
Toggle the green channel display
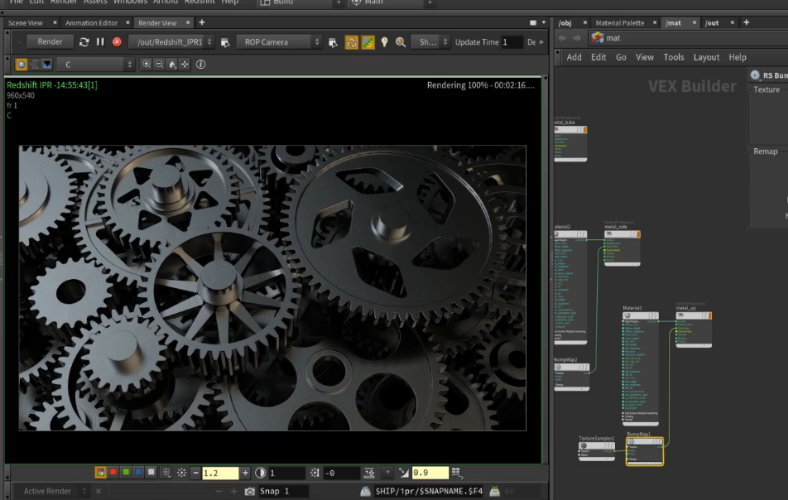125,473
